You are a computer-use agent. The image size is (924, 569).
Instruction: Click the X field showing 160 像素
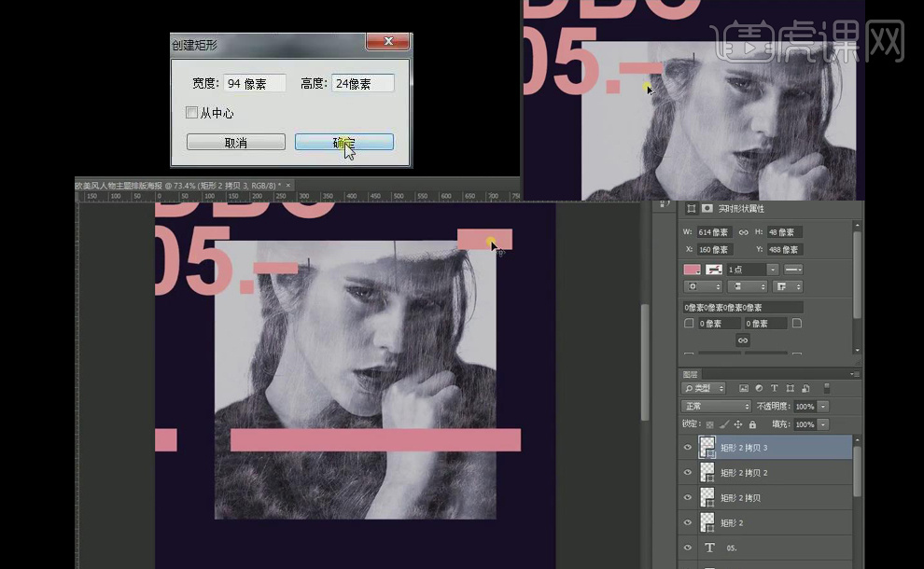714,250
